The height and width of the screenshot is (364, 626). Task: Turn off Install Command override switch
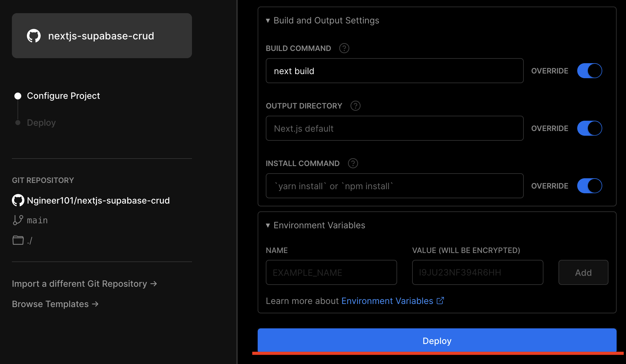tap(589, 186)
